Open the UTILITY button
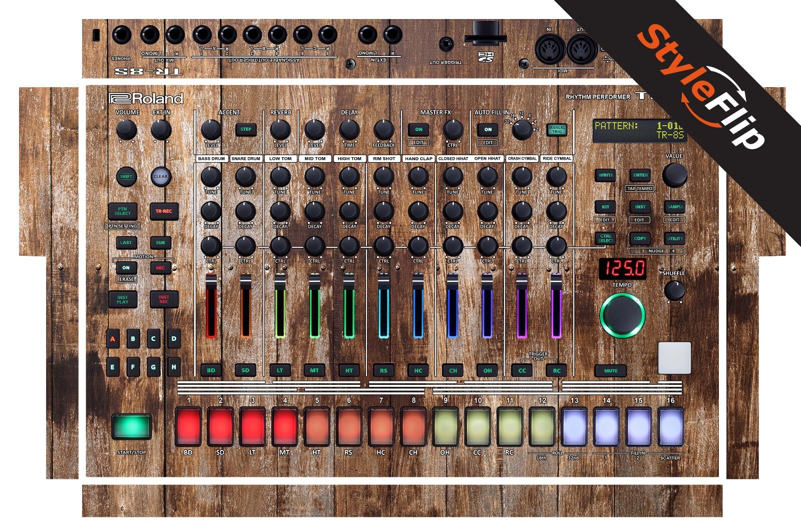This screenshot has height=532, width=801. (675, 238)
